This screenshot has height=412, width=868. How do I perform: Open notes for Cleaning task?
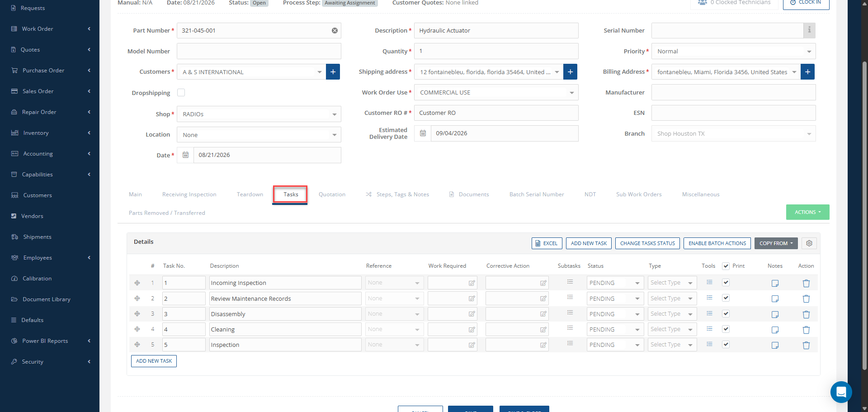pyautogui.click(x=775, y=330)
